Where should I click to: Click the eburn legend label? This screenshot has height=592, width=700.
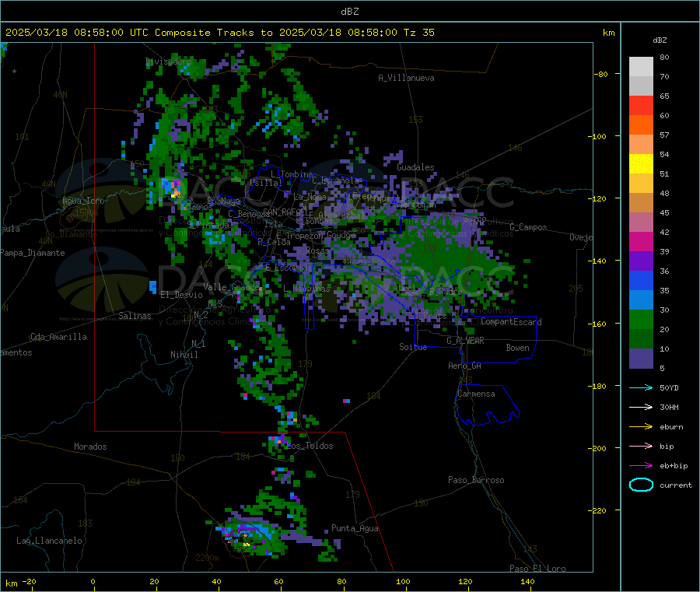671,427
